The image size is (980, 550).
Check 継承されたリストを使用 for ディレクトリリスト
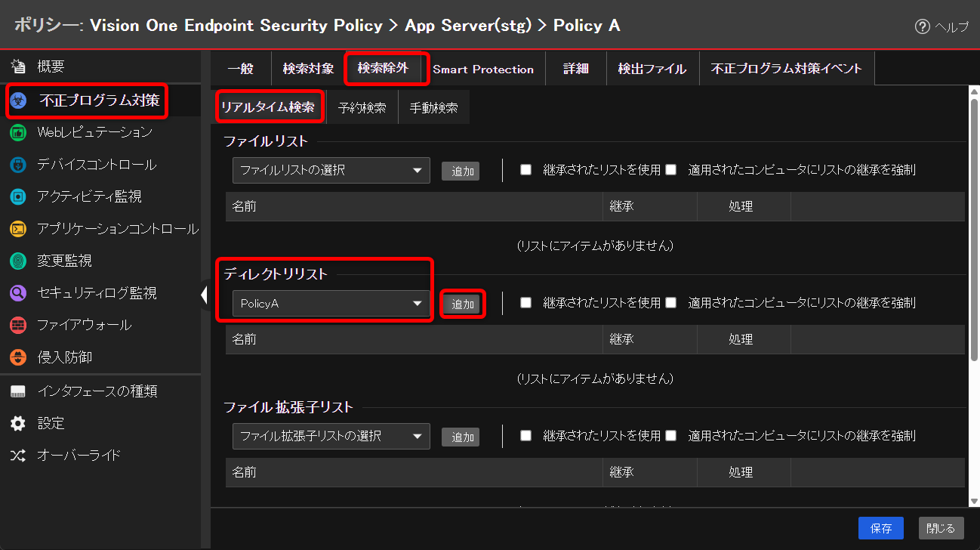(526, 302)
